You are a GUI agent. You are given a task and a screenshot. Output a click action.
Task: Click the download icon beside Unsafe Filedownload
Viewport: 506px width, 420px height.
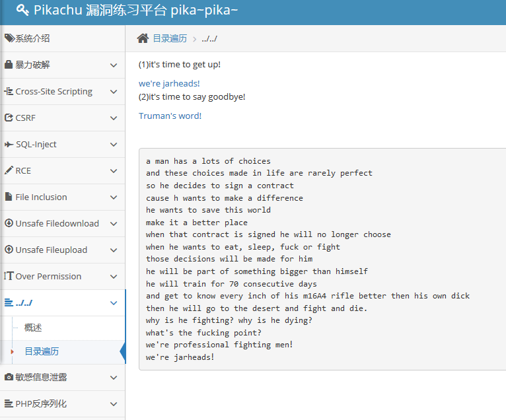click(9, 223)
